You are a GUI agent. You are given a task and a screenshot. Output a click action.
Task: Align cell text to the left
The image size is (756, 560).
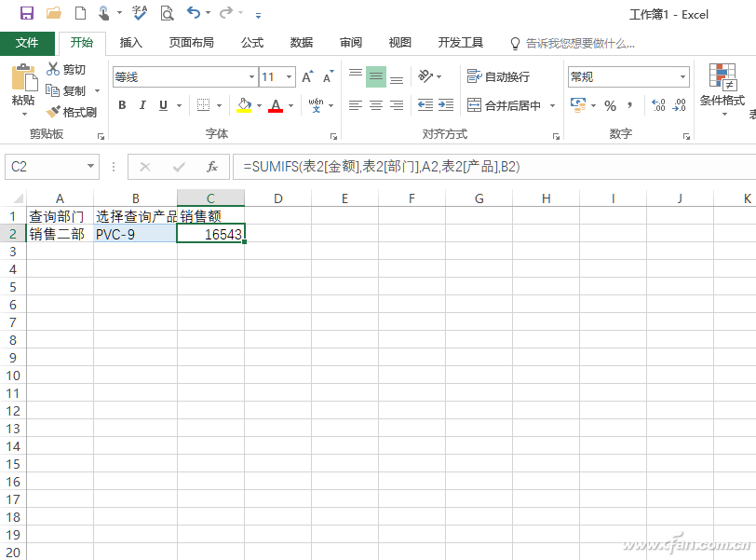pos(356,105)
